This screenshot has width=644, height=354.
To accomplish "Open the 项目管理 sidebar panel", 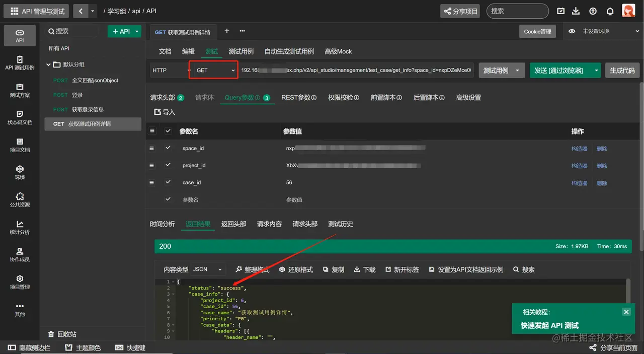I will point(20,282).
